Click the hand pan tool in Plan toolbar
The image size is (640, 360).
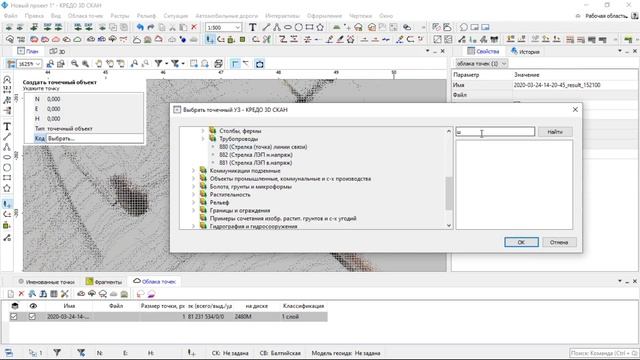tap(98, 64)
